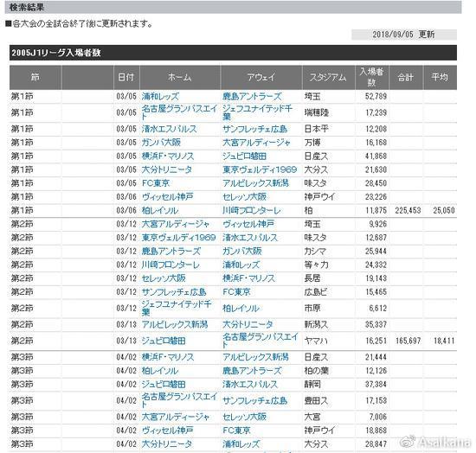
Task: Open away team ガンバ大阪 in 25,944 row
Action: [x=242, y=251]
